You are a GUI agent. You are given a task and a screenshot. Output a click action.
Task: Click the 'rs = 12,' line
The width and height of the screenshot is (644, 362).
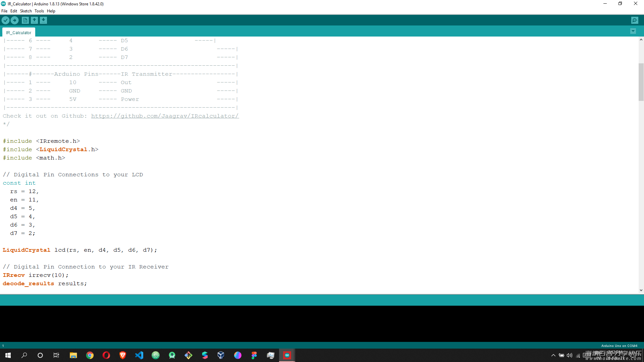click(24, 191)
